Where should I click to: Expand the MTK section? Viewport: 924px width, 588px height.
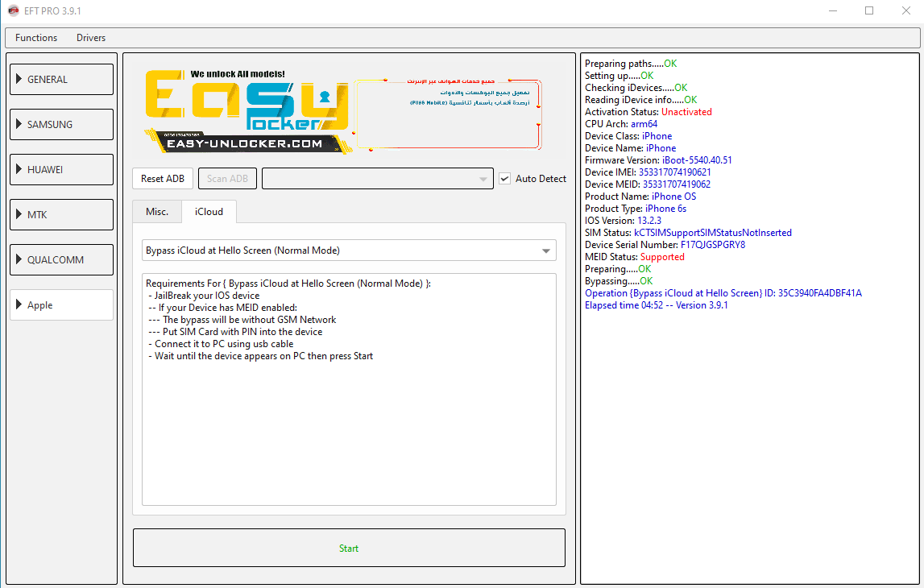pyautogui.click(x=61, y=214)
